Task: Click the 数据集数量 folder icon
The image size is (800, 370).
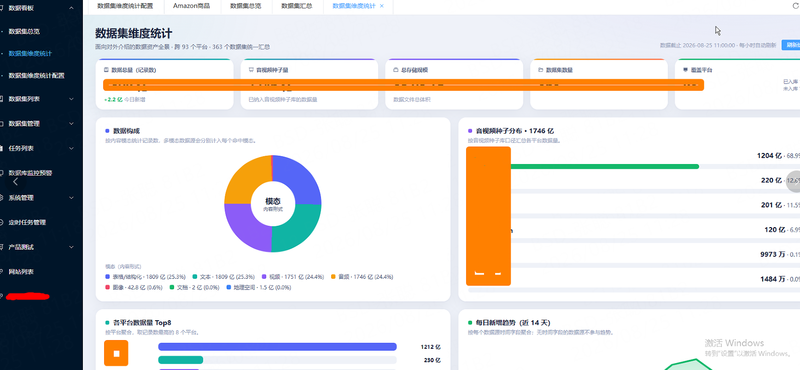Action: (x=541, y=70)
